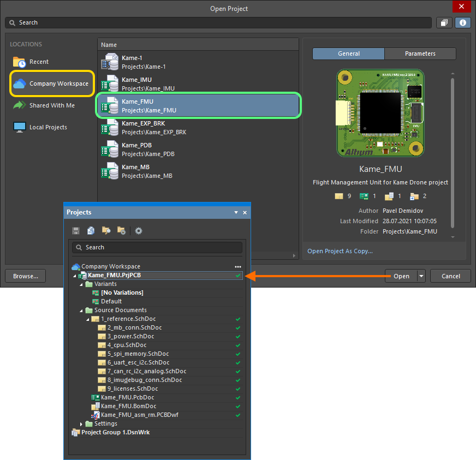The height and width of the screenshot is (460, 476).
Task: Switch to the Parameters tab
Action: pyautogui.click(x=420, y=53)
